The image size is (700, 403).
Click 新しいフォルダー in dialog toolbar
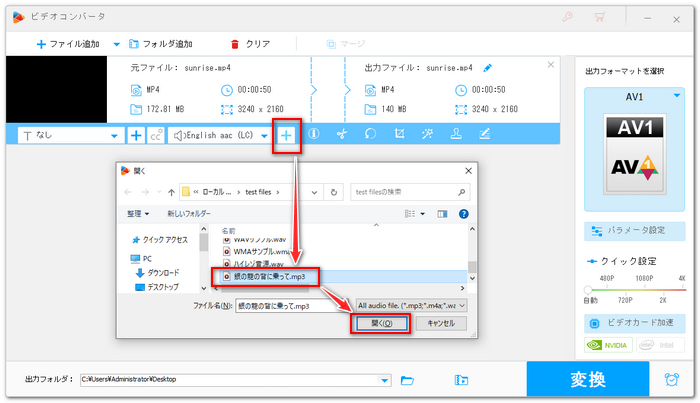click(189, 214)
